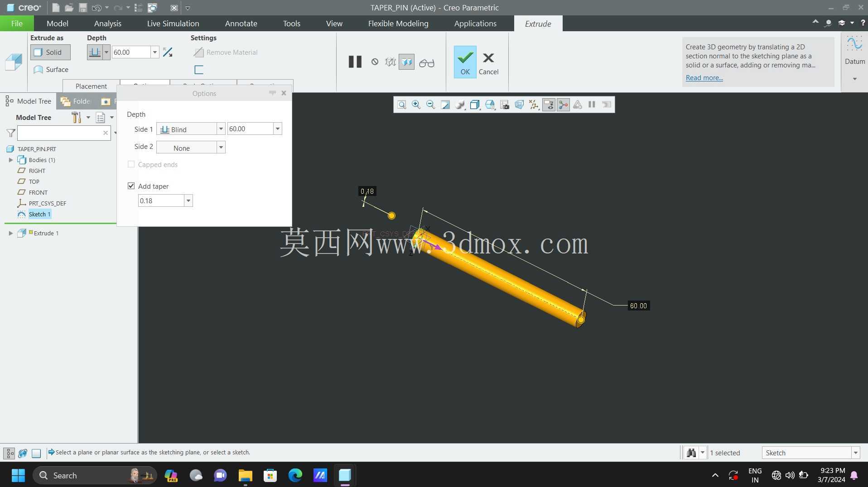
Task: Close the Options panel
Action: point(284,93)
